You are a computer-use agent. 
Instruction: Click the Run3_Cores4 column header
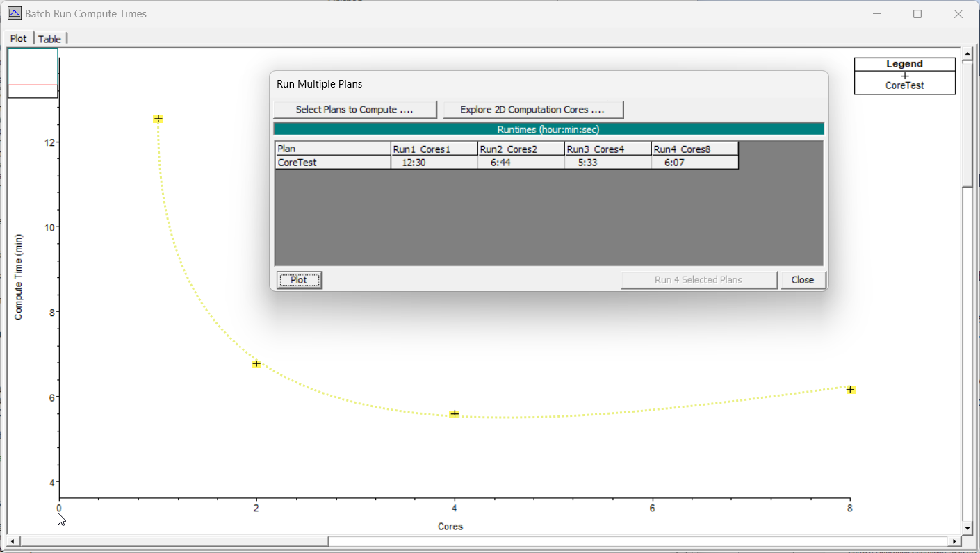point(607,149)
